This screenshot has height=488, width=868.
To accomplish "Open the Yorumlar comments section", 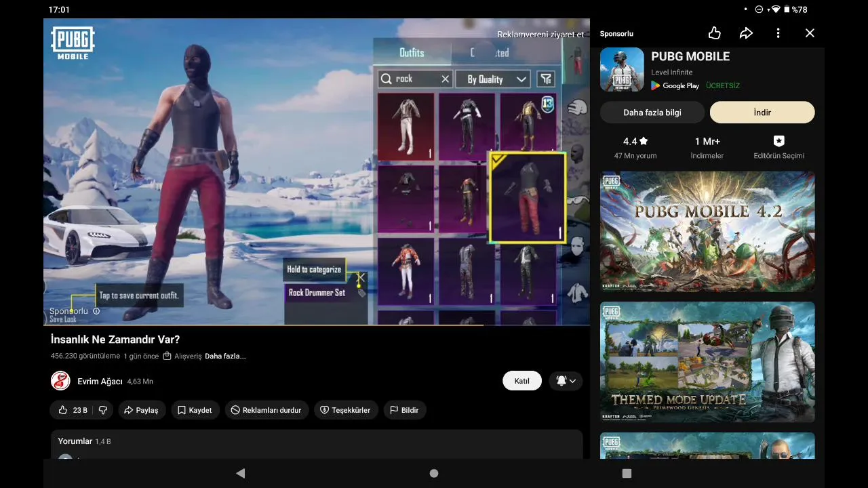I will click(x=317, y=444).
